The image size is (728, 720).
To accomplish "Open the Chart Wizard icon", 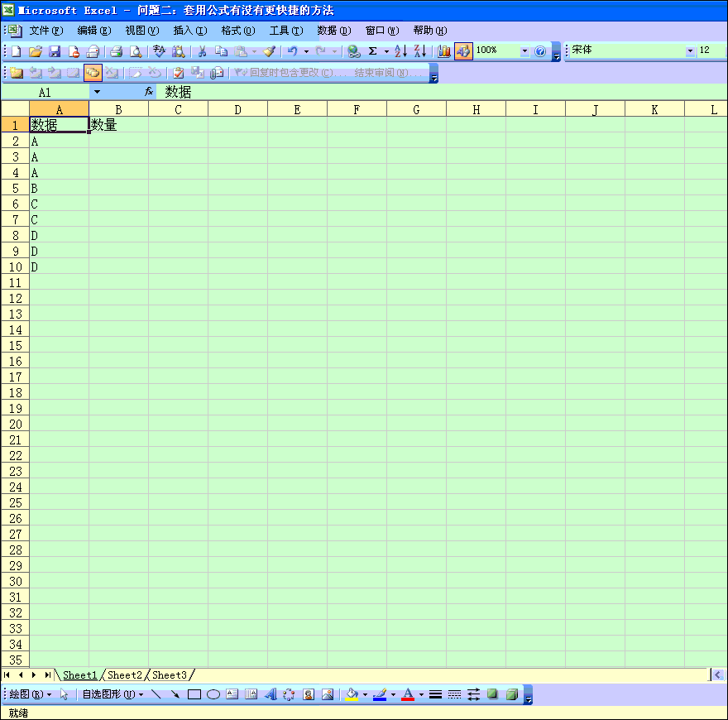I will (444, 51).
